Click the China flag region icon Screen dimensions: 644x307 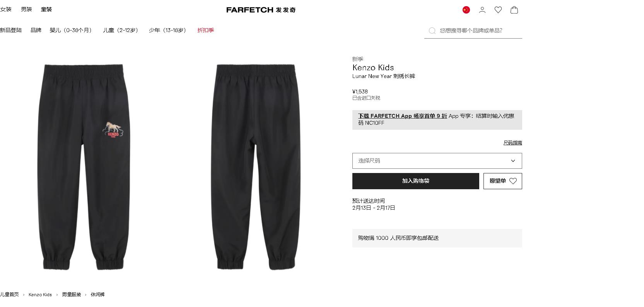[466, 10]
